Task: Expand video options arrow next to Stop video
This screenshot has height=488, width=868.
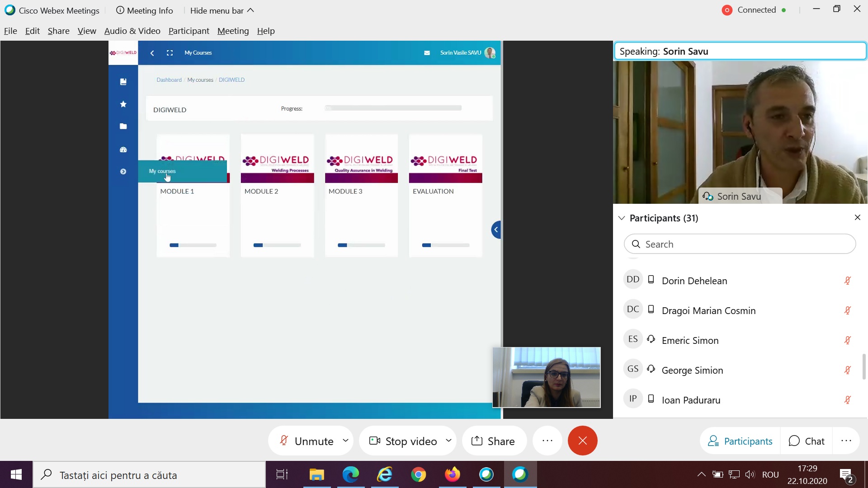Action: point(448,440)
